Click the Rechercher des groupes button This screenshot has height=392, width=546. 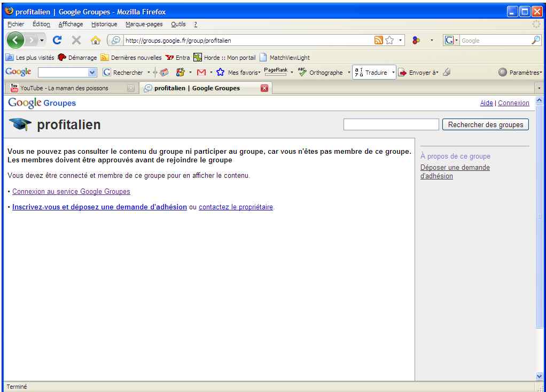point(486,124)
